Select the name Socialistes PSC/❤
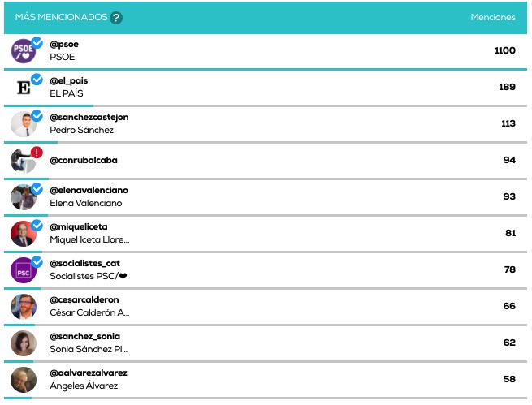This screenshot has width=532, height=405. pyautogui.click(x=89, y=277)
